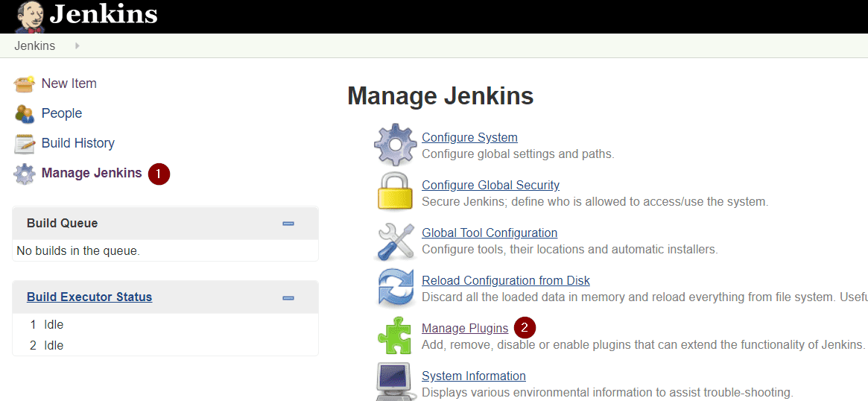Click the Build History notepad icon
Screen dimensions: 868x401
click(x=25, y=143)
